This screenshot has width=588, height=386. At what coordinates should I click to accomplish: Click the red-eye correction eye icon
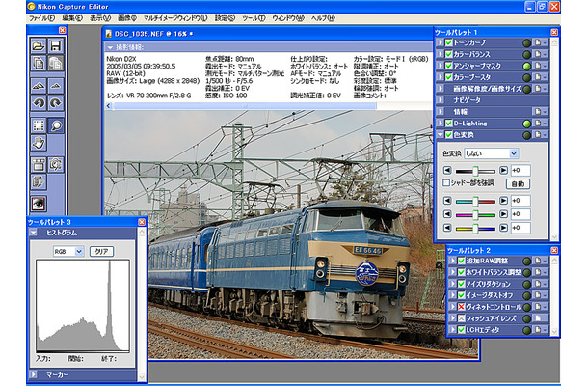point(39,204)
